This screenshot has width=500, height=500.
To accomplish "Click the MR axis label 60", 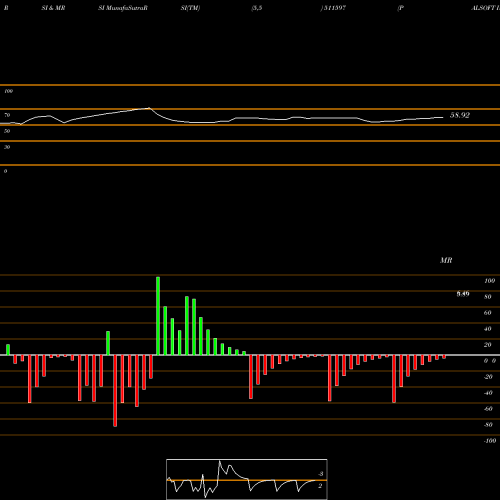I will click(488, 313).
